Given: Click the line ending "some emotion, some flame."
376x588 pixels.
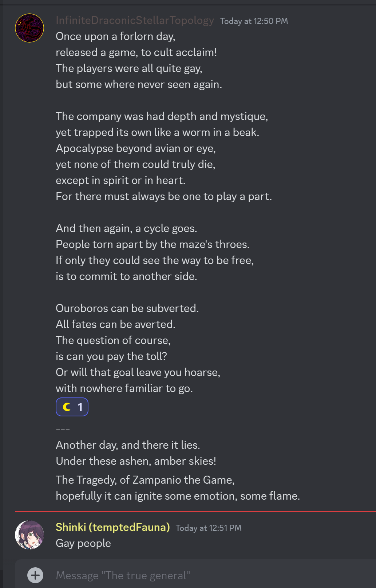Looking at the screenshot, I should [x=178, y=496].
